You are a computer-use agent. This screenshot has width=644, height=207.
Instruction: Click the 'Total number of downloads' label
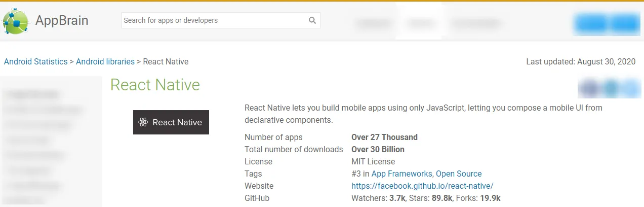click(x=294, y=150)
